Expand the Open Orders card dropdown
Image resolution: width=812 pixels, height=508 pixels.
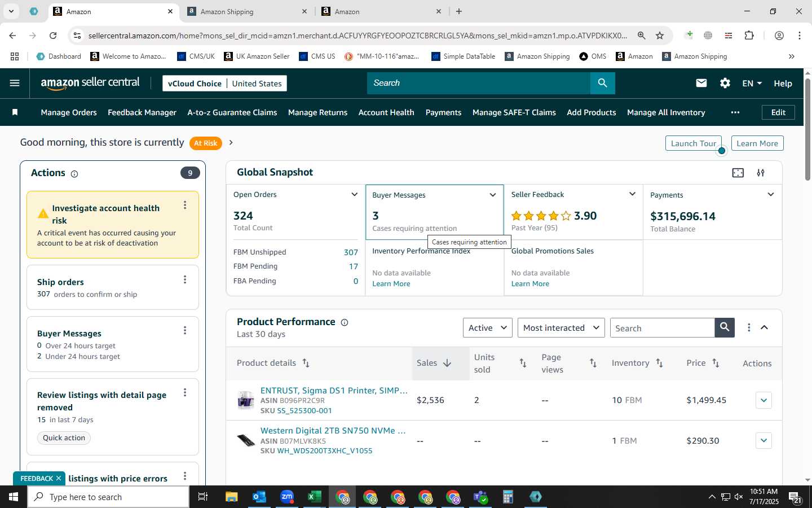(x=354, y=194)
